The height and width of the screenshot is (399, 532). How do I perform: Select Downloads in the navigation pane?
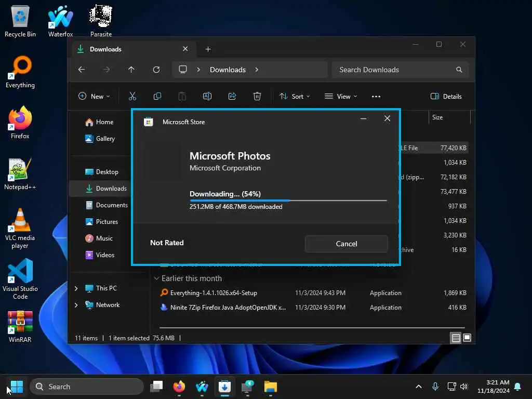[106, 189]
